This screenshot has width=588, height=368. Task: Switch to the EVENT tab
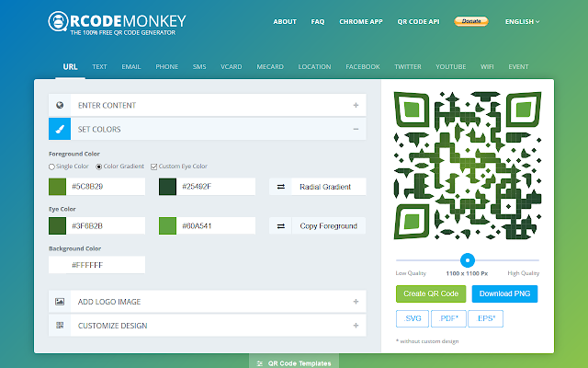coord(518,67)
